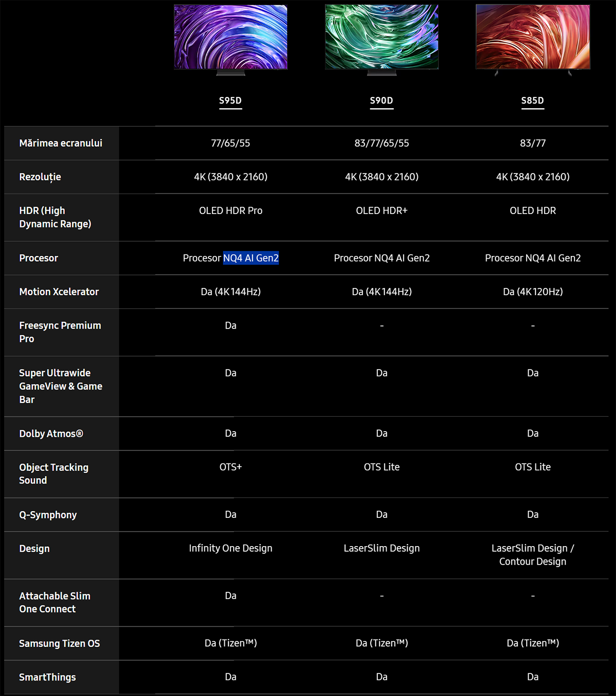Click the Object Tracking Sound label
Image resolution: width=616 pixels, height=696 pixels.
pos(54,474)
